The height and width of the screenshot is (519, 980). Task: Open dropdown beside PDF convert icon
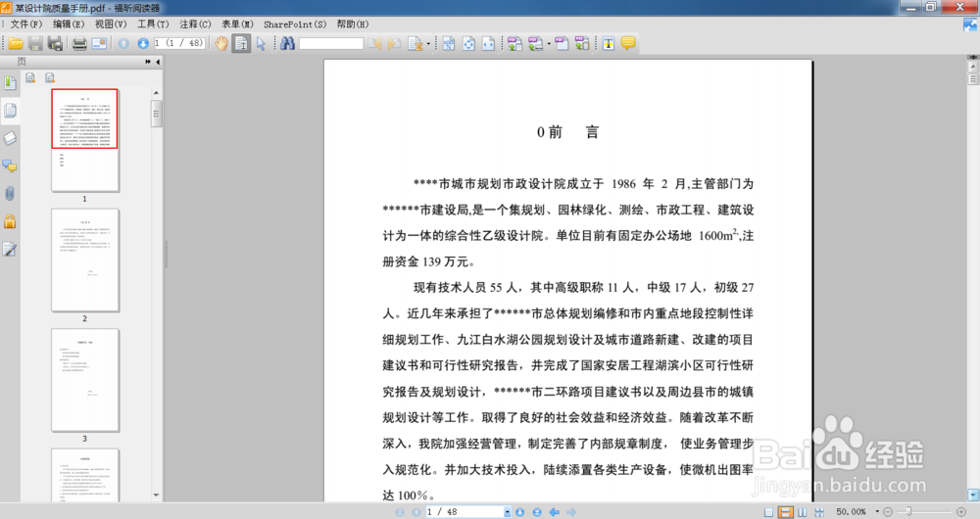coord(549,44)
